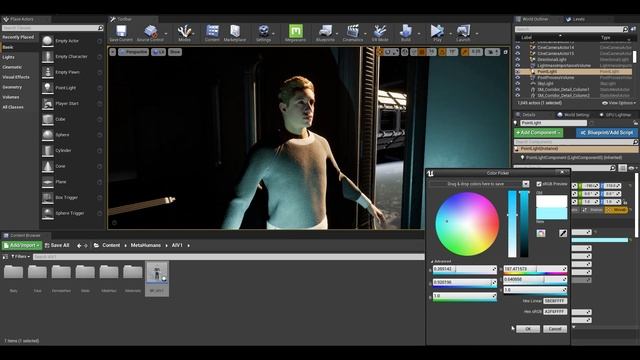Click the color wheel in Color Picker
This screenshot has width=640, height=360.
click(467, 224)
